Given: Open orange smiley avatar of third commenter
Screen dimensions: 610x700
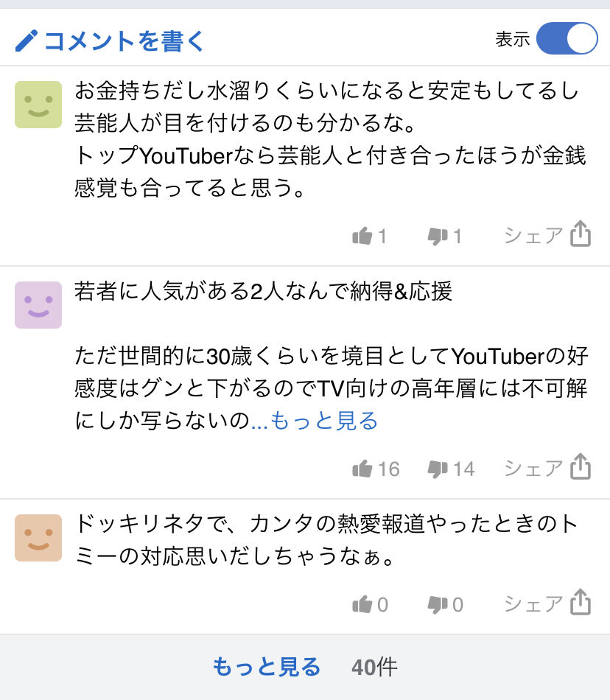Looking at the screenshot, I should click(x=38, y=538).
